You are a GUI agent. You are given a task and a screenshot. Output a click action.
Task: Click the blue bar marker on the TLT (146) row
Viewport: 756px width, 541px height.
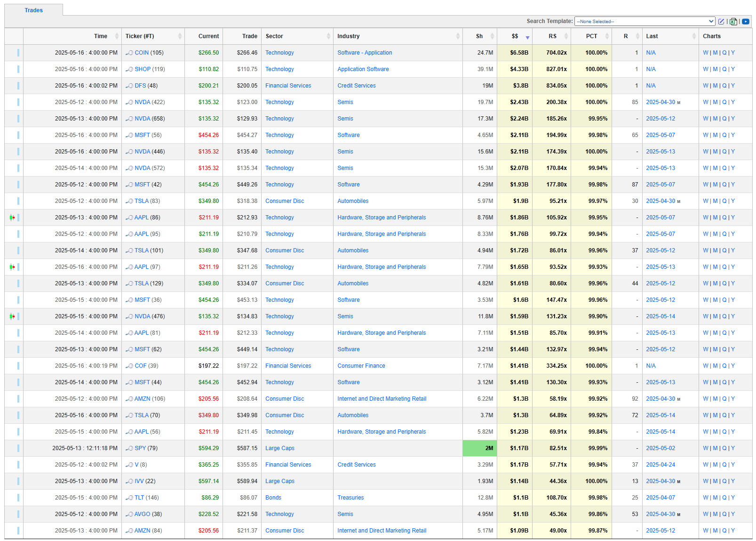point(18,498)
